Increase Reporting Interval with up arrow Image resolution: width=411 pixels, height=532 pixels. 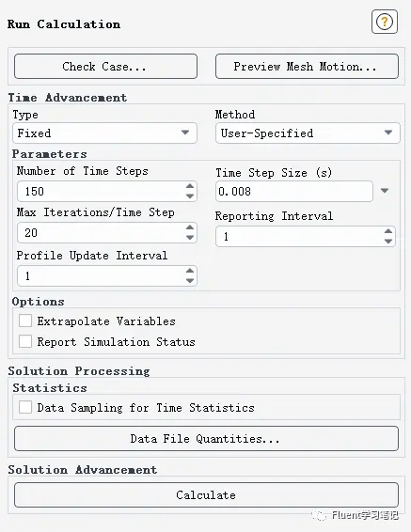pos(388,231)
